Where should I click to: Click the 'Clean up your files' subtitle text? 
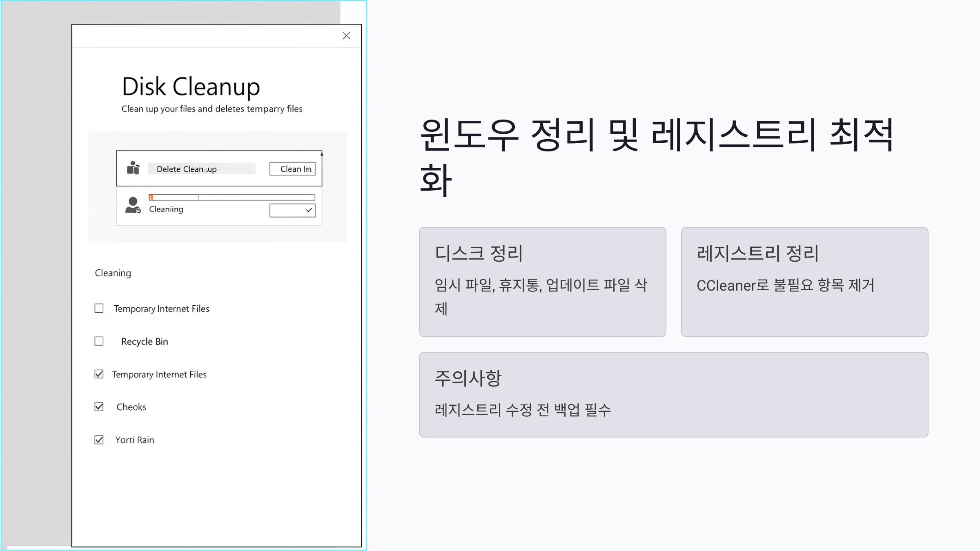pyautogui.click(x=212, y=109)
